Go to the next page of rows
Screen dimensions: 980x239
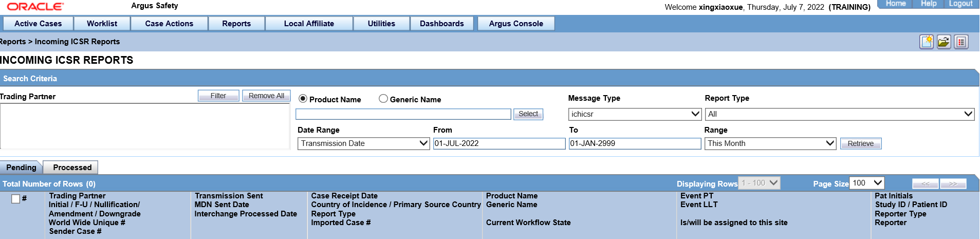point(953,184)
